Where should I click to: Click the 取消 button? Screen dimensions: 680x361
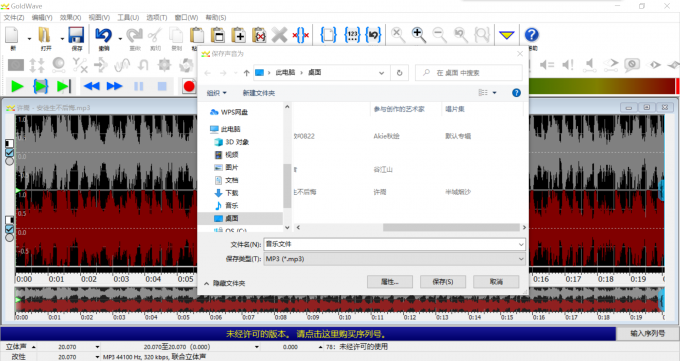tap(496, 282)
